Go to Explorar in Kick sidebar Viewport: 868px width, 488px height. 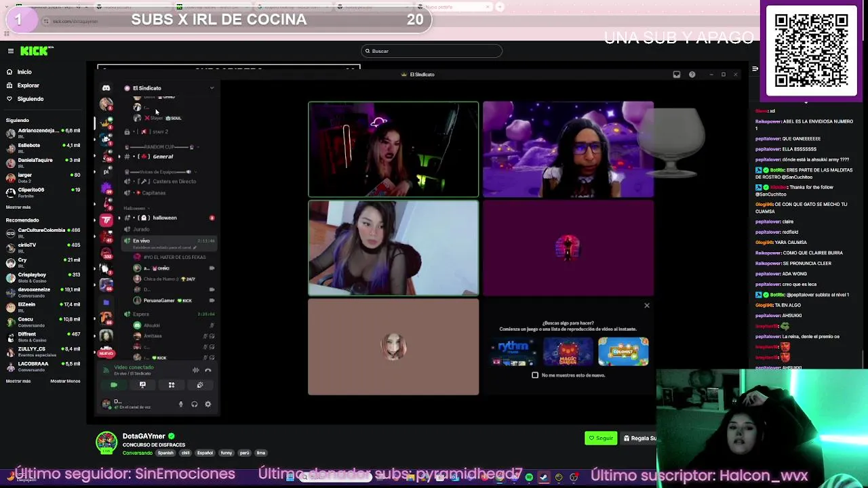click(x=28, y=85)
